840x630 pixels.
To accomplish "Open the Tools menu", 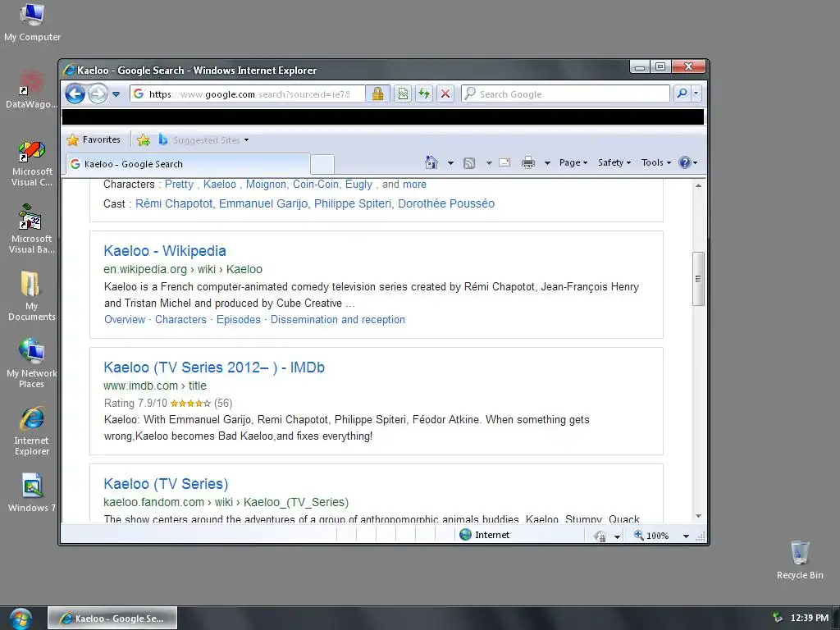I will [655, 162].
